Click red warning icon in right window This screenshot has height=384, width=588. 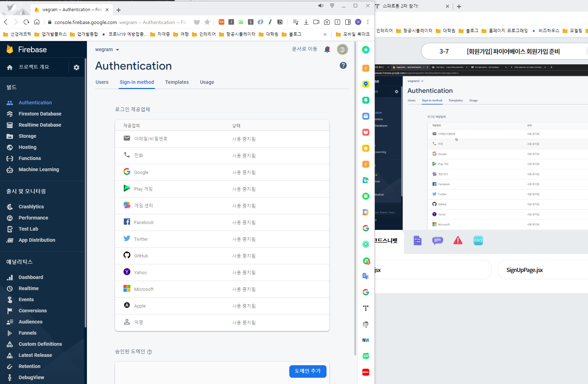458,240
